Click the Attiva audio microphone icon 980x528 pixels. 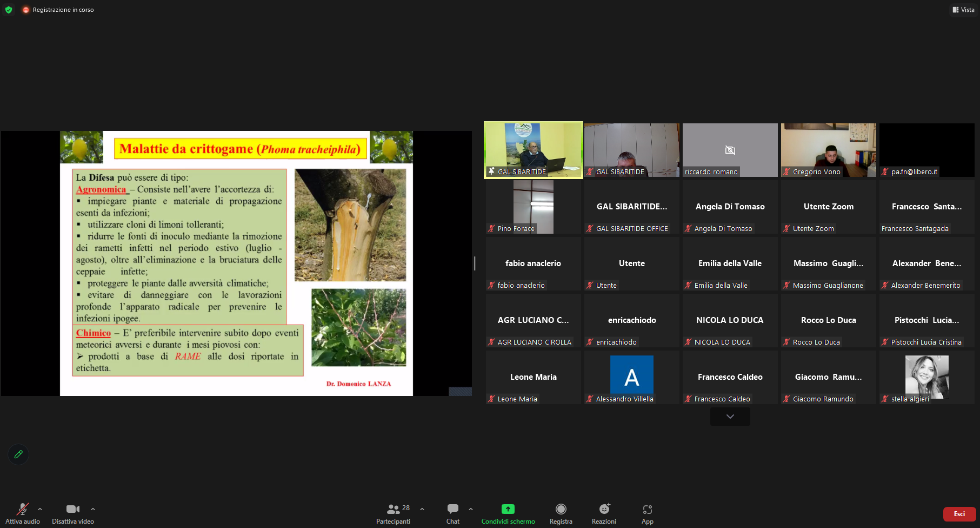click(x=22, y=509)
